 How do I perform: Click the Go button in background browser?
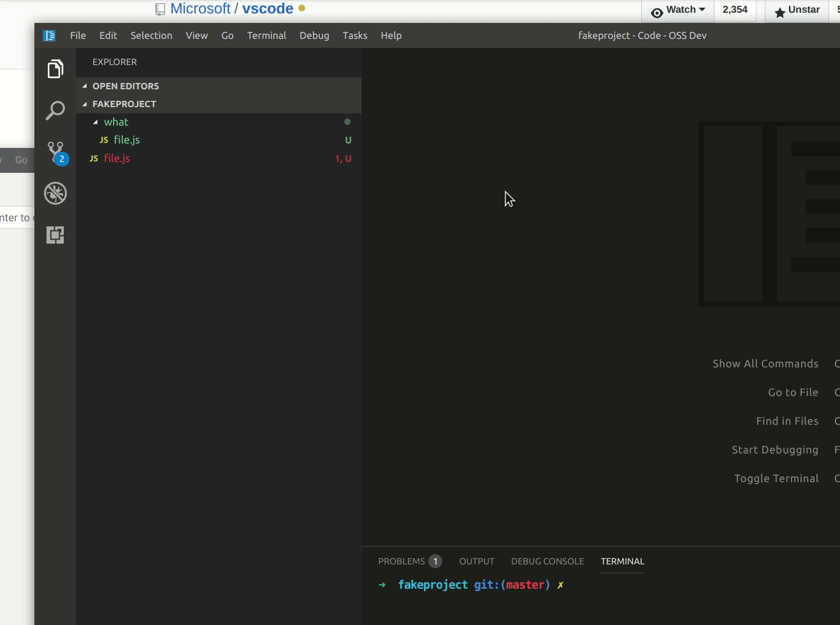coord(21,160)
